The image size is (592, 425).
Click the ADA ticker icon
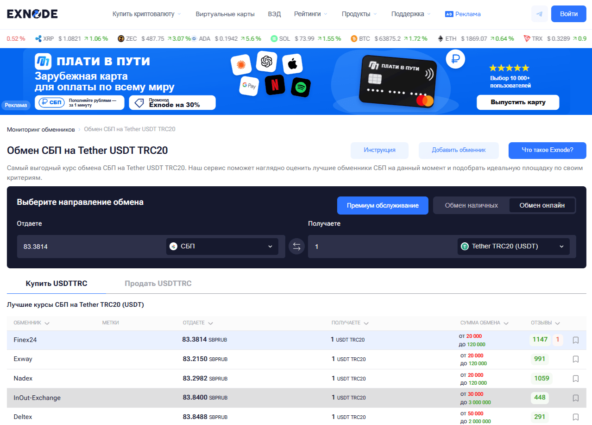point(194,38)
